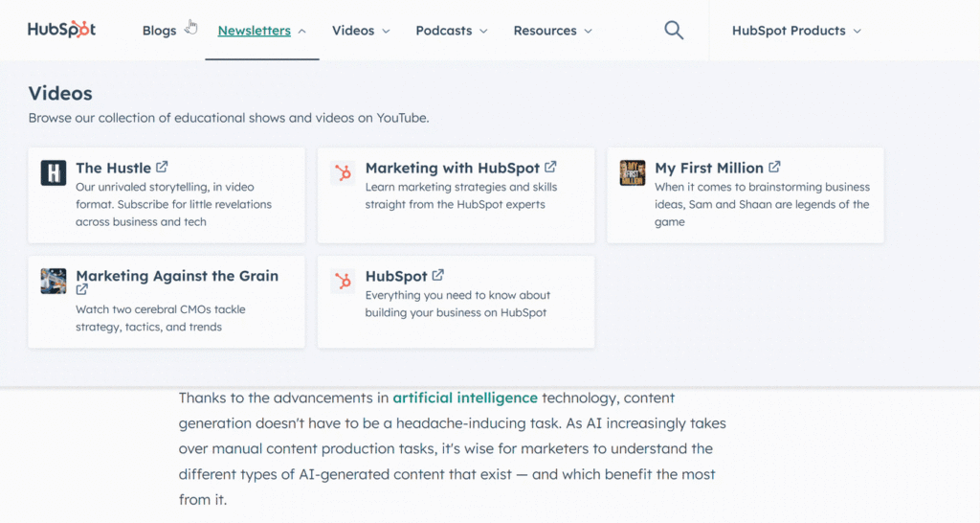Open the Blogs menu
The image size is (980, 523).
coord(160,31)
